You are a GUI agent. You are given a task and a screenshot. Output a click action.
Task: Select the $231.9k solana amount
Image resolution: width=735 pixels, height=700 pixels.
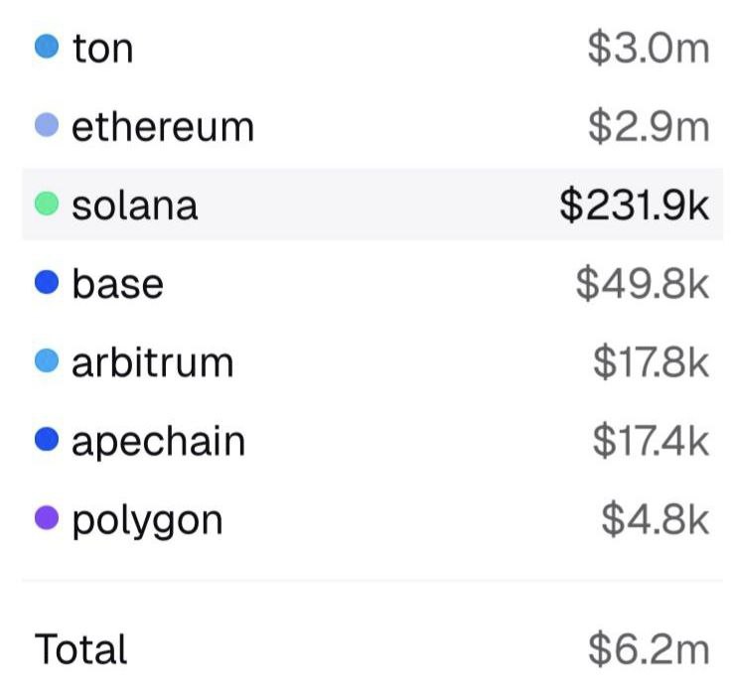635,205
